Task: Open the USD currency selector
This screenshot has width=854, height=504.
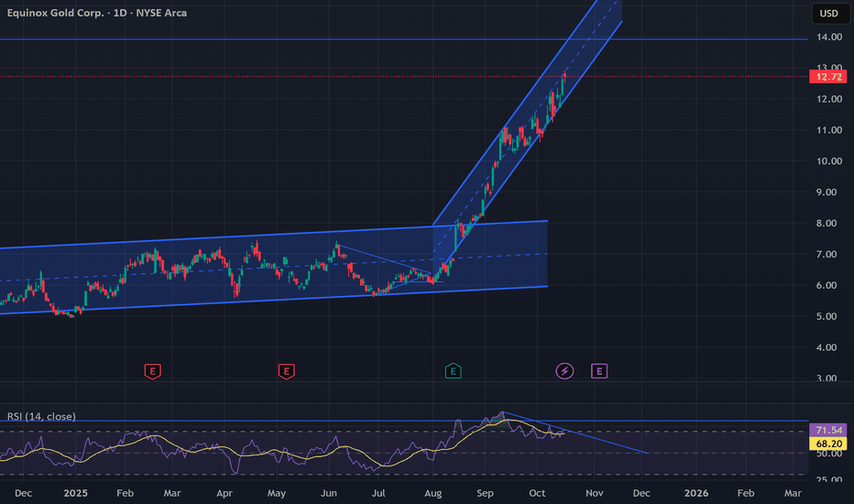Action: [x=829, y=13]
